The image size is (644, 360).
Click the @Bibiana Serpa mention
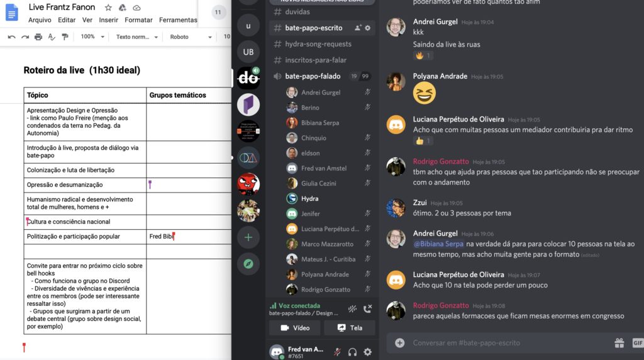point(438,244)
